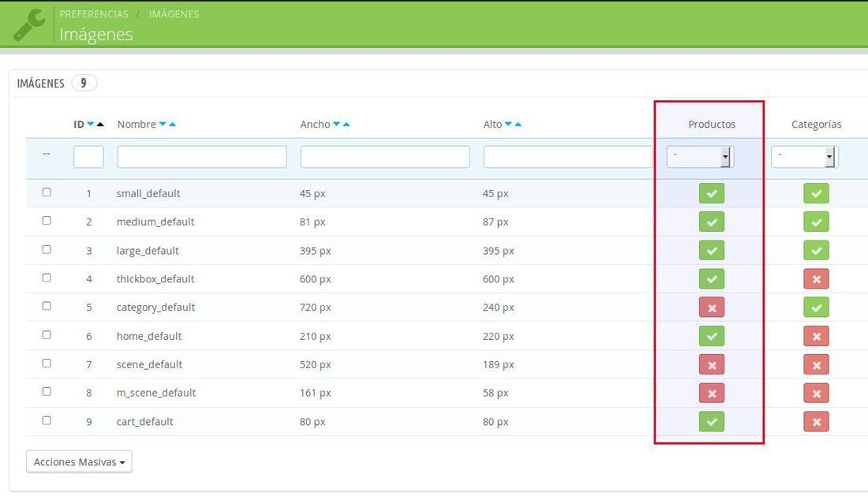Image resolution: width=868 pixels, height=496 pixels.
Task: Select checkbox for category_default row
Action: 47,306
